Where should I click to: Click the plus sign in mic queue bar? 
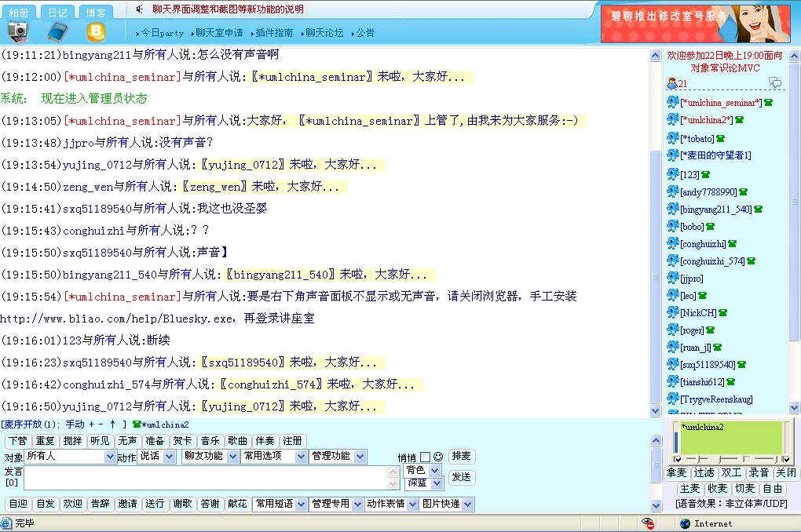coord(91,425)
